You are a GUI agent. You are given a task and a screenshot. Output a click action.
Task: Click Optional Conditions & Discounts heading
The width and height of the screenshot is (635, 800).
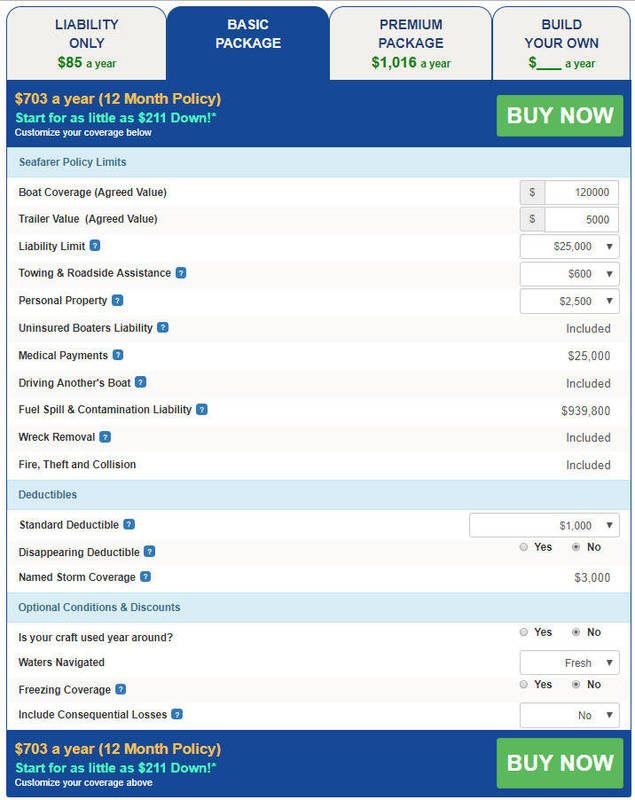point(99,607)
